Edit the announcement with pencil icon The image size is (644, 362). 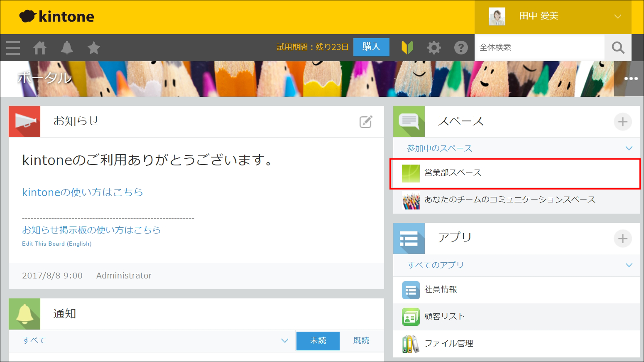click(365, 122)
